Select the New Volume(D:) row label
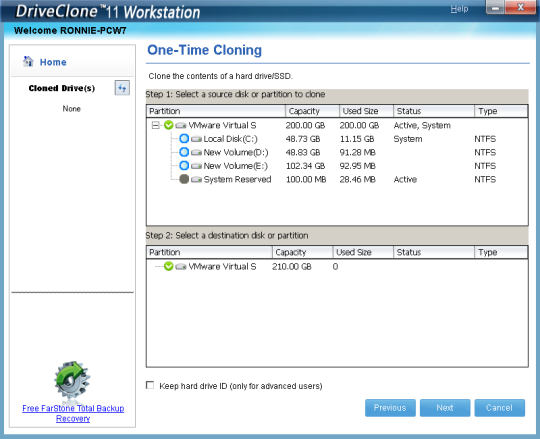The image size is (540, 439). [x=236, y=152]
